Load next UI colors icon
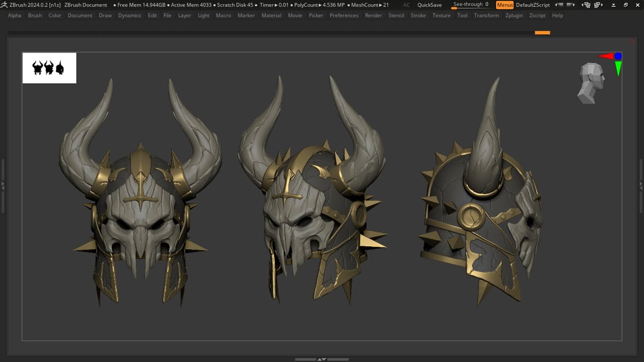This screenshot has height=362, width=644. [x=571, y=5]
